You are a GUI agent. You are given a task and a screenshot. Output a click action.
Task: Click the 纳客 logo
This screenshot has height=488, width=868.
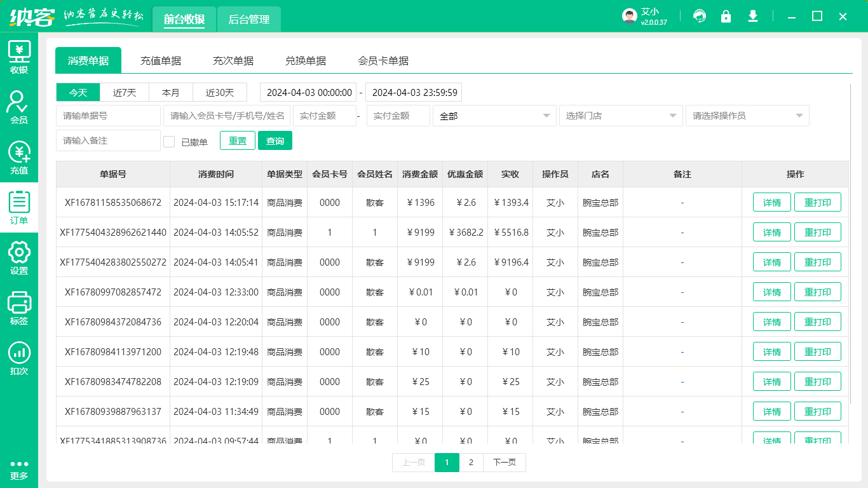[32, 17]
